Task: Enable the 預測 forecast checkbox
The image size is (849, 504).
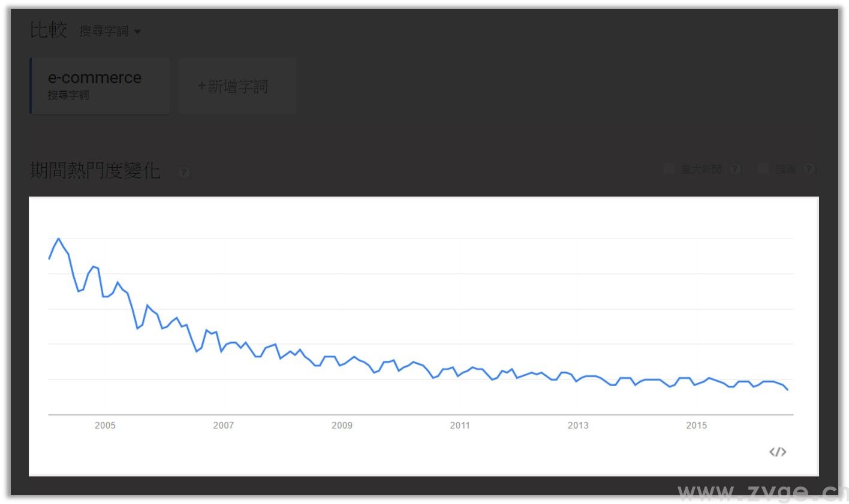Action: 763,169
